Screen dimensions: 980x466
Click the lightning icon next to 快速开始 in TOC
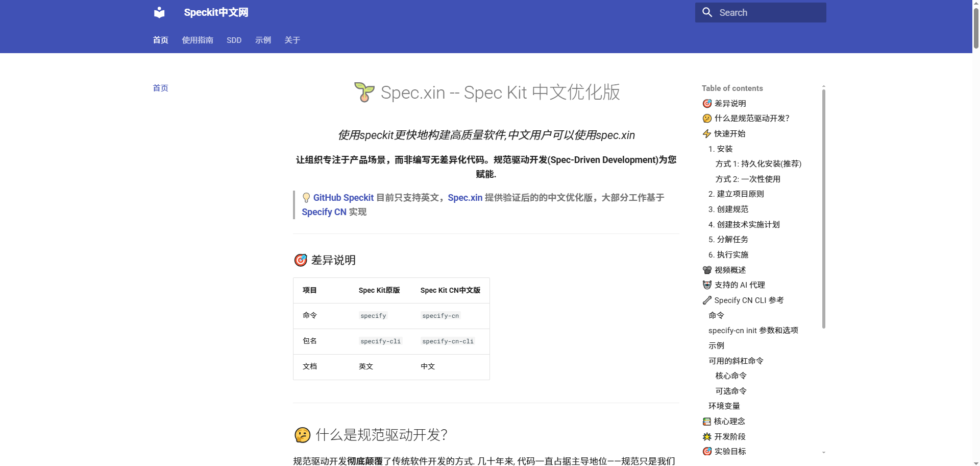coord(707,134)
